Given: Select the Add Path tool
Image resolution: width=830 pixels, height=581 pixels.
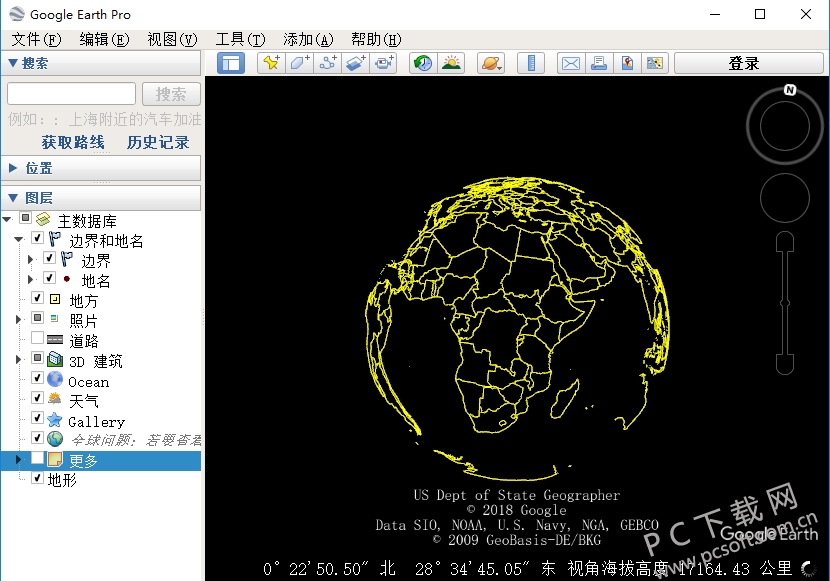Looking at the screenshot, I should (327, 63).
